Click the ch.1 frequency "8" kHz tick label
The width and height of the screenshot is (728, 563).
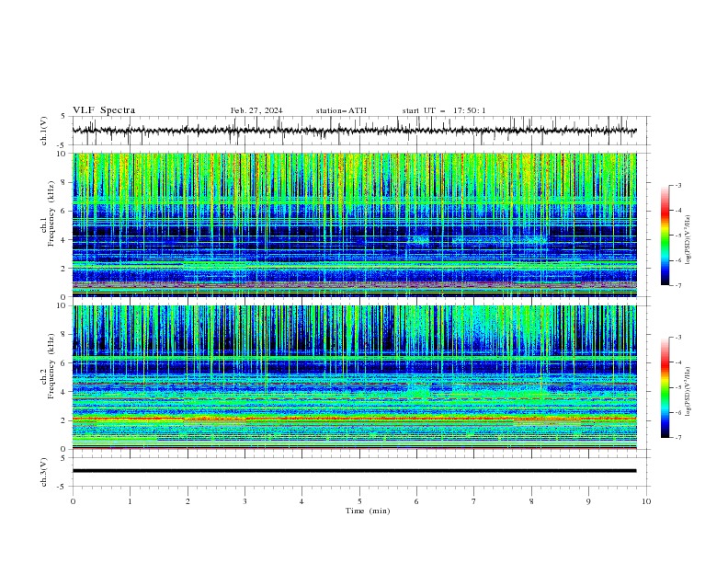click(65, 182)
